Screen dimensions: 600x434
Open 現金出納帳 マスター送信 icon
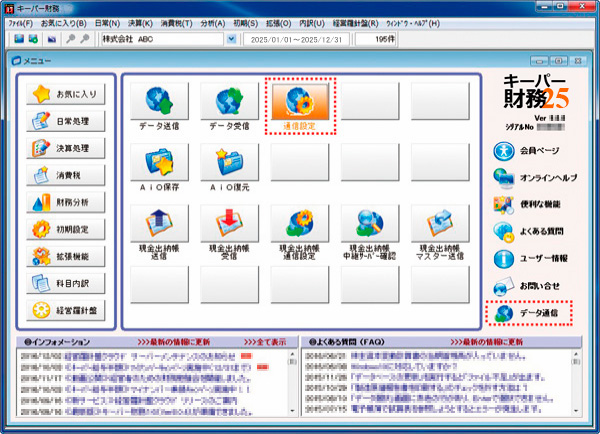440,224
